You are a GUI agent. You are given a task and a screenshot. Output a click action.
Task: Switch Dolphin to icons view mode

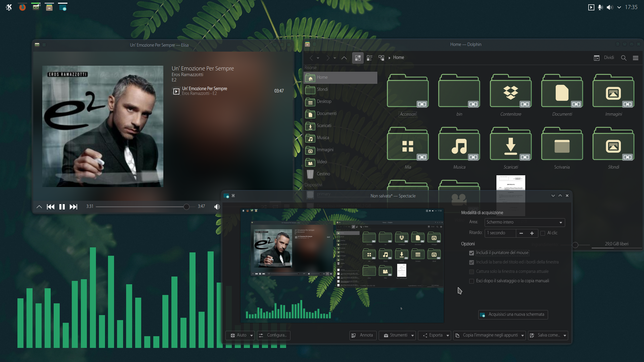[358, 58]
